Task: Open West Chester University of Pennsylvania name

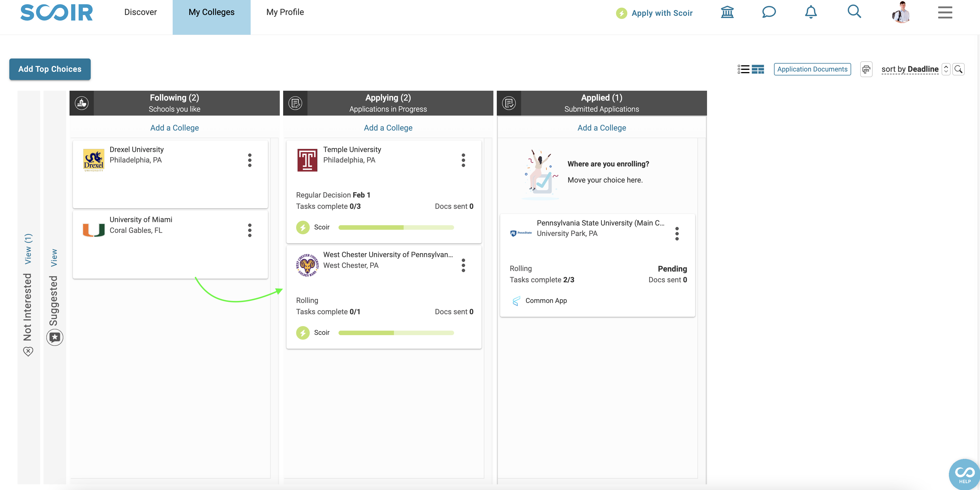Action: [x=388, y=255]
